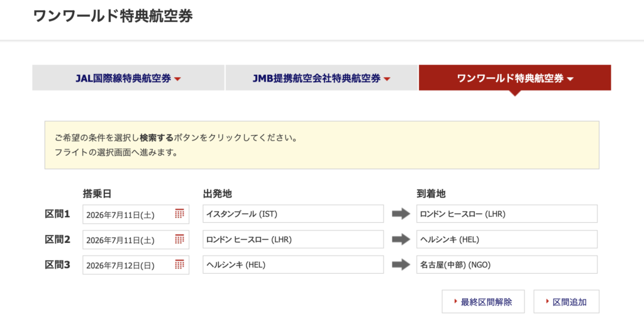Select the ワンワールド特典航空券 tab

coord(514,78)
